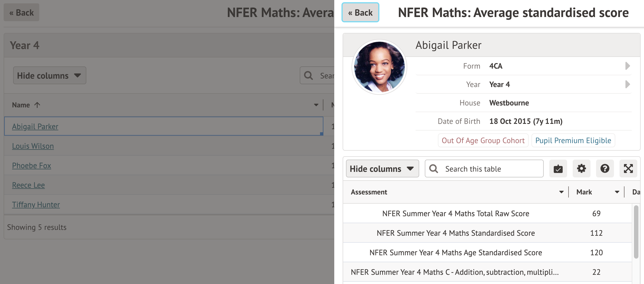Open Louis Wilson's pupil link
Image resolution: width=644 pixels, height=284 pixels.
(x=33, y=146)
